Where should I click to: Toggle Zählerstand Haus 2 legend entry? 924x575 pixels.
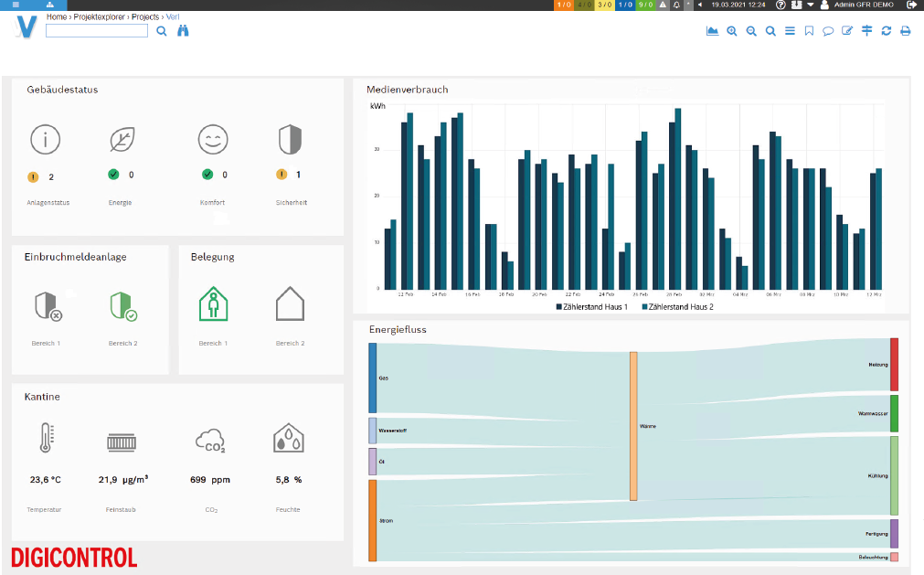pyautogui.click(x=676, y=307)
